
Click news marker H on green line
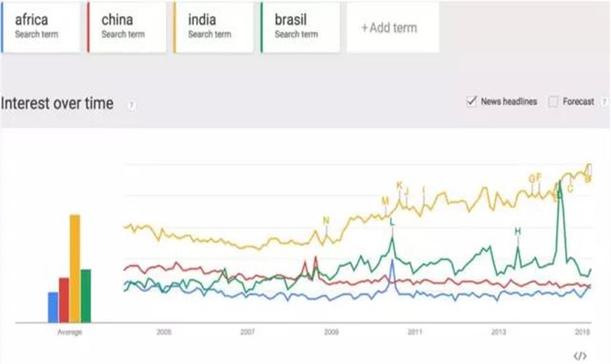click(517, 231)
